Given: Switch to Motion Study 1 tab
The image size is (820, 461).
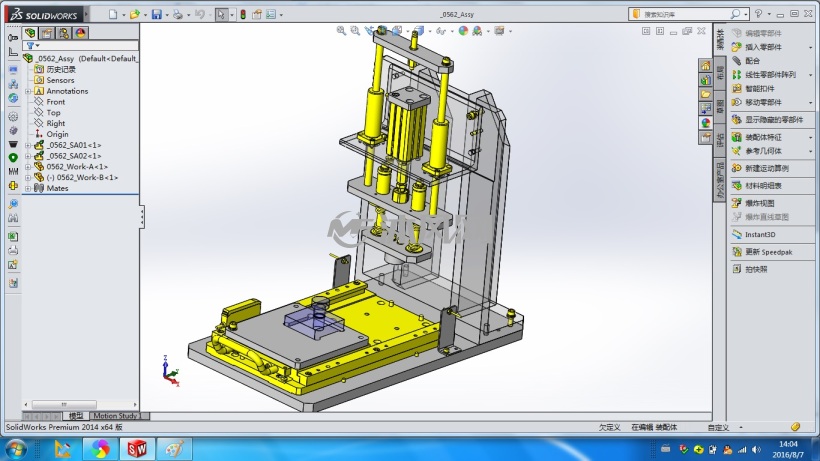Looking at the screenshot, I should tap(118, 416).
